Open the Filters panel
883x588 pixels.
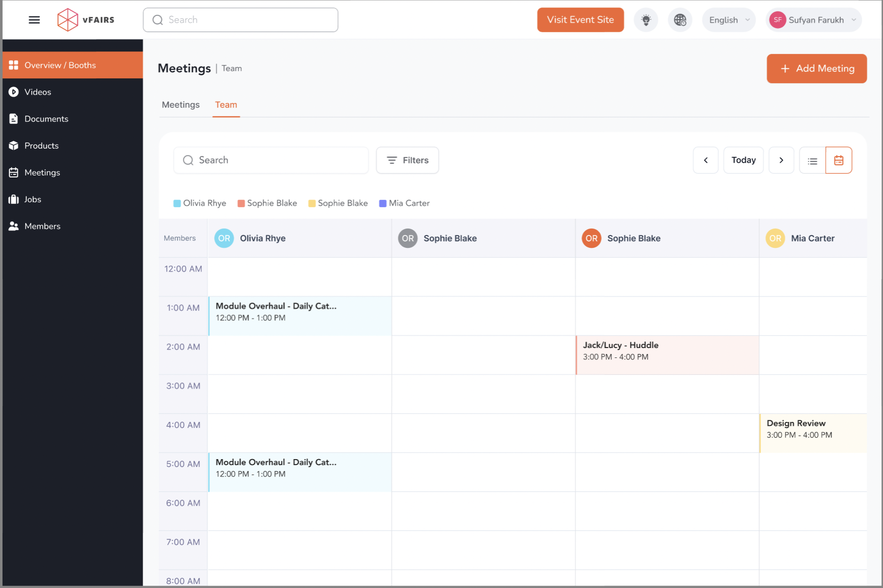(407, 161)
